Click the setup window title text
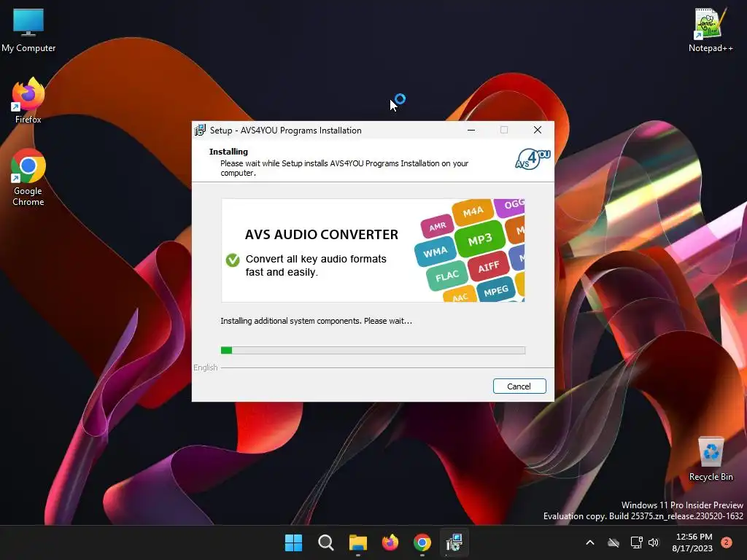Screen dimensions: 747x560 [286, 131]
